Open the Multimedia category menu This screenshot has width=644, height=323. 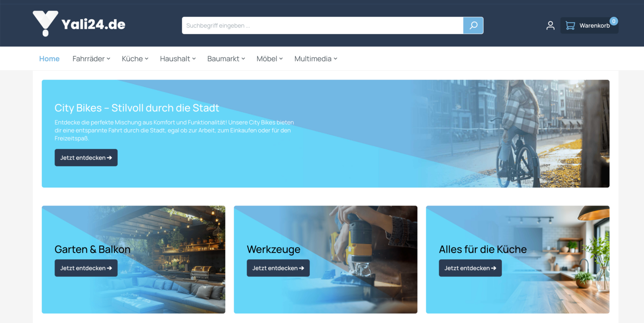click(x=316, y=59)
